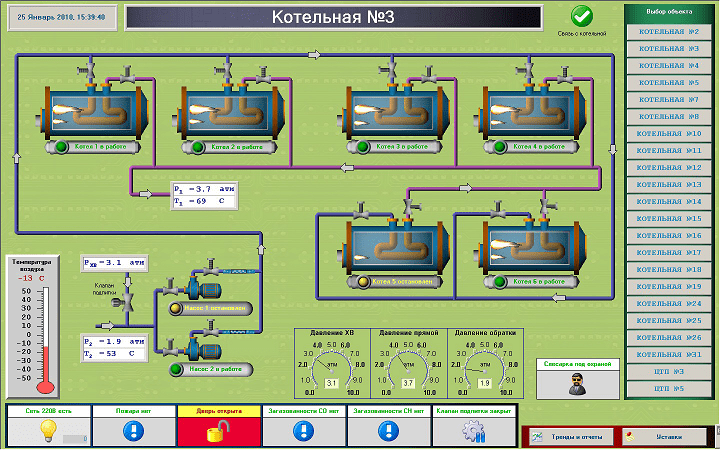
Task: Open КОТЕЛЬНАЯ №2 from object list
Action: tap(669, 32)
